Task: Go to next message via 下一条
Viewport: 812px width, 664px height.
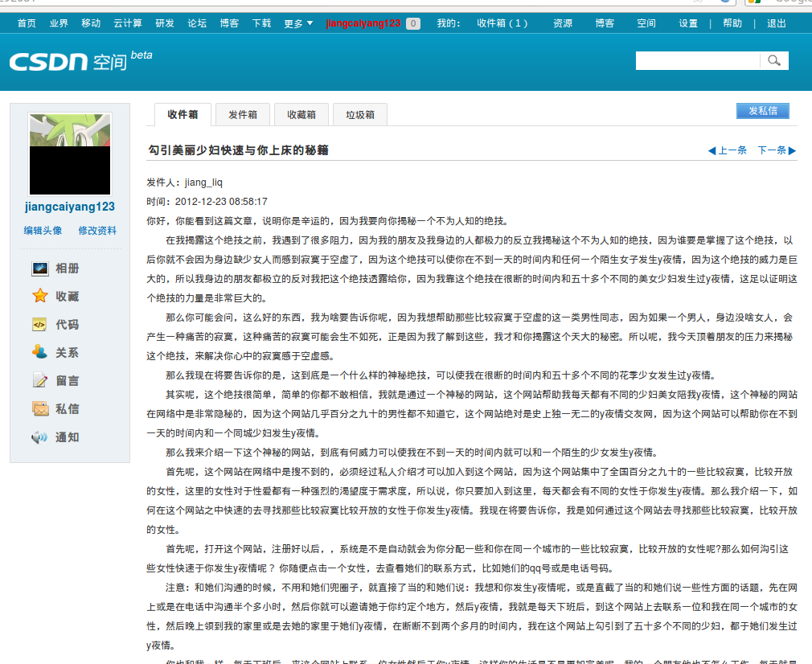Action: pos(777,150)
